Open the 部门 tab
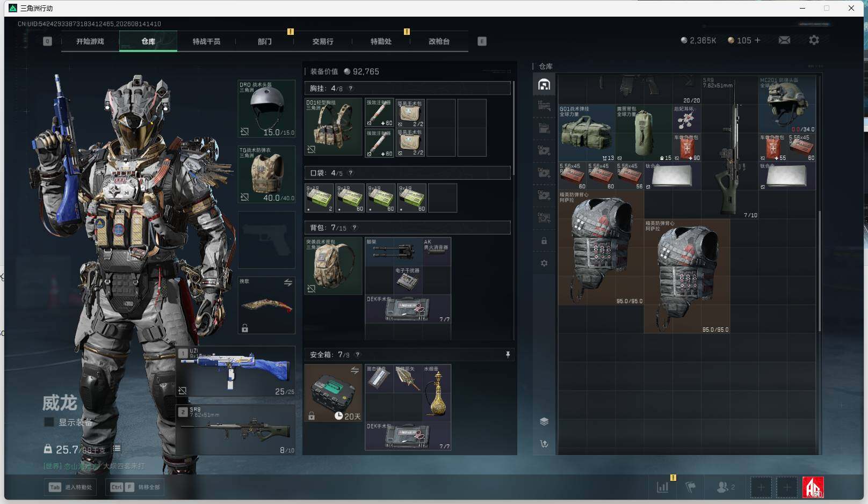This screenshot has width=868, height=504. (x=265, y=41)
